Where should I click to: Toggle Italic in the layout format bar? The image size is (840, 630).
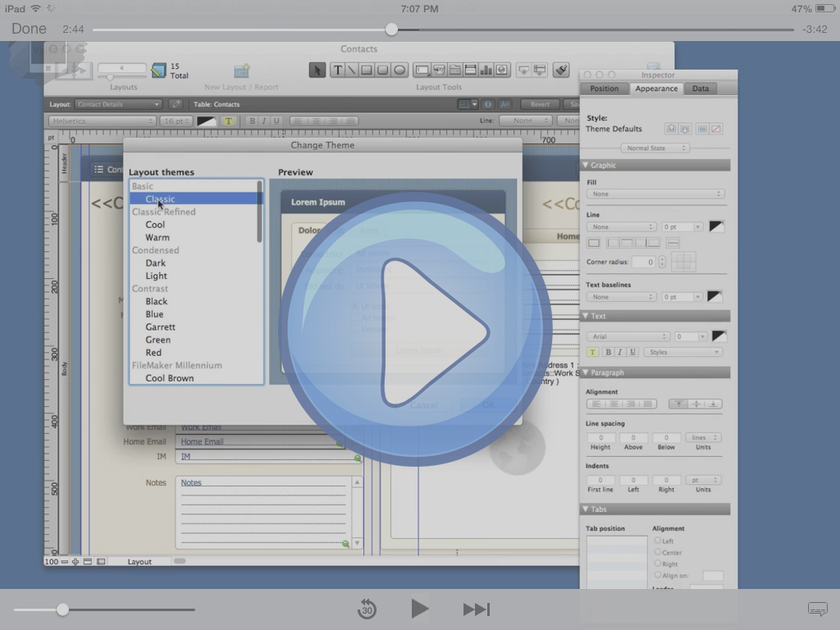264,121
